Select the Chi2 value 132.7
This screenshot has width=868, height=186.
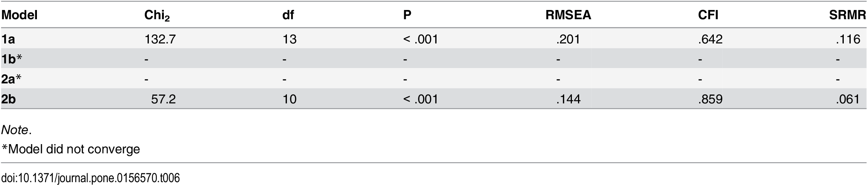click(160, 39)
